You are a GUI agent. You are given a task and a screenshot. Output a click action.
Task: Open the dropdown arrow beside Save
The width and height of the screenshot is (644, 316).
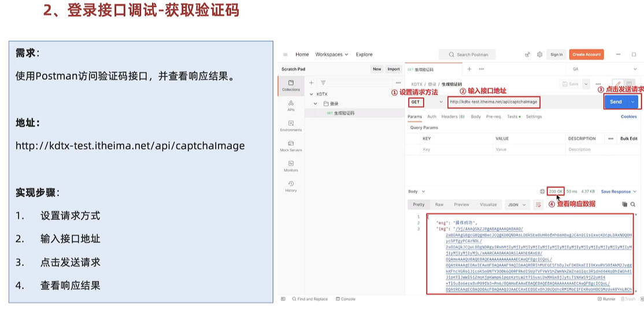point(586,84)
